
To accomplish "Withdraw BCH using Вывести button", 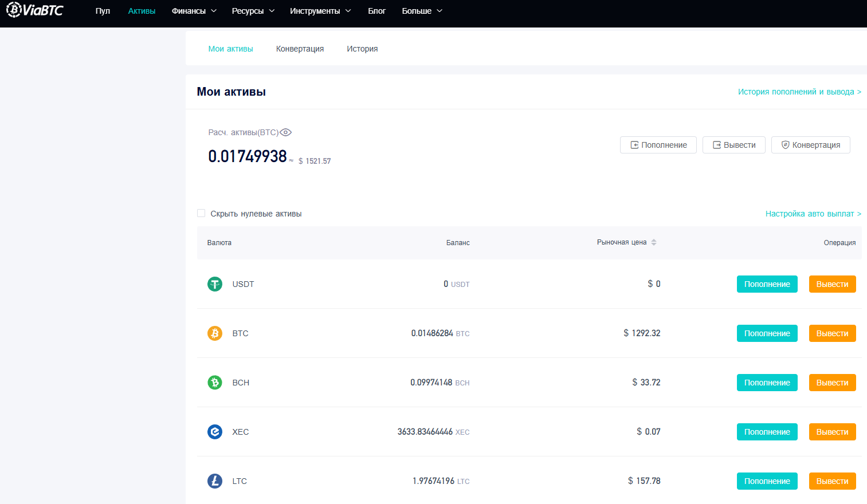I will 833,383.
